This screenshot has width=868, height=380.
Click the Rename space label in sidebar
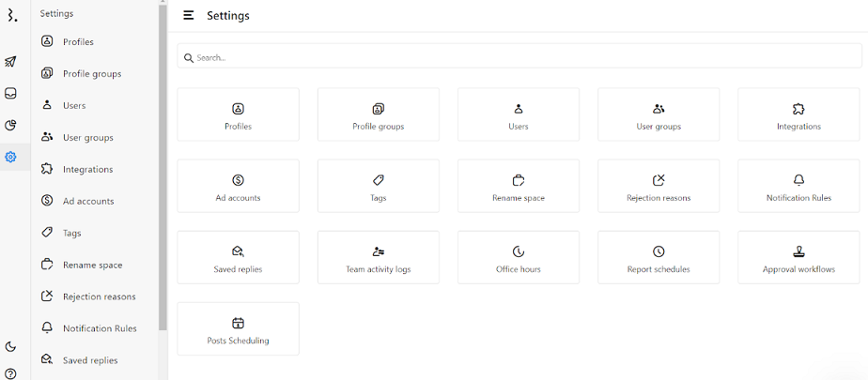coord(92,265)
